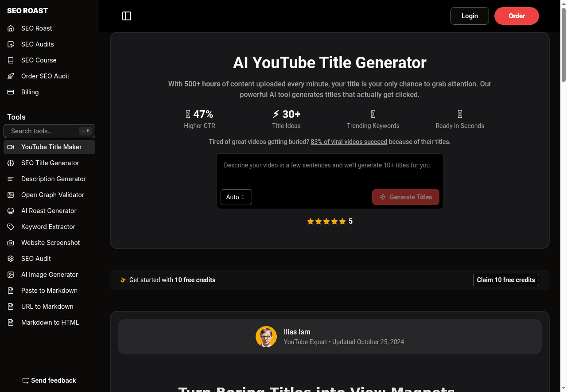567x392 pixels.
Task: Expand the Paste to Markdown tool
Action: point(49,291)
